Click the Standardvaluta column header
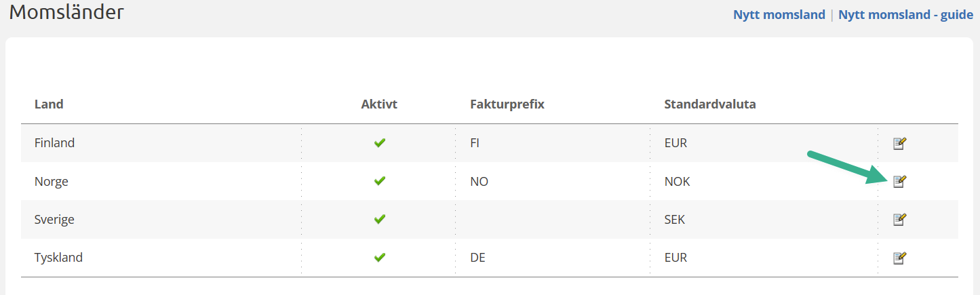 pos(710,104)
